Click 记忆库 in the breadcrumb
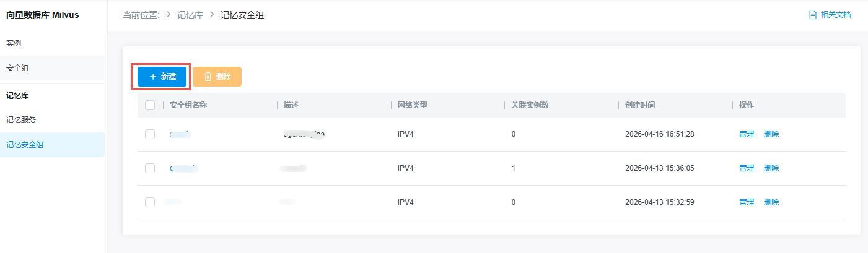Screen dimensions: 868x253 tap(190, 15)
